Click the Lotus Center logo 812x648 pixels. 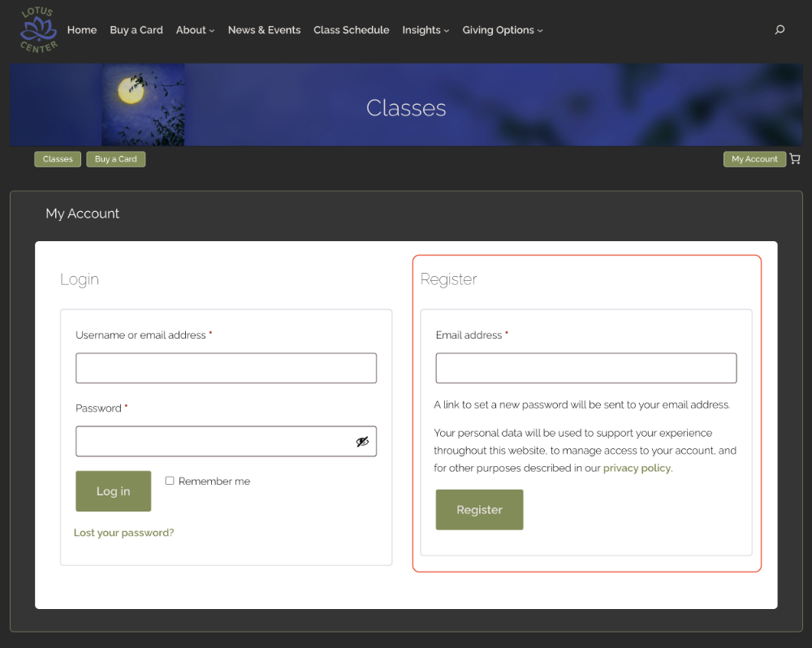(x=39, y=31)
